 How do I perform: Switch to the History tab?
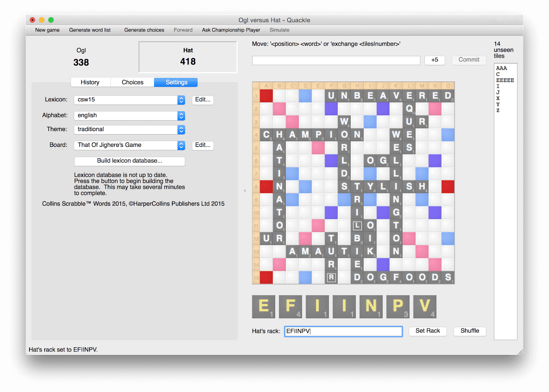click(x=90, y=82)
